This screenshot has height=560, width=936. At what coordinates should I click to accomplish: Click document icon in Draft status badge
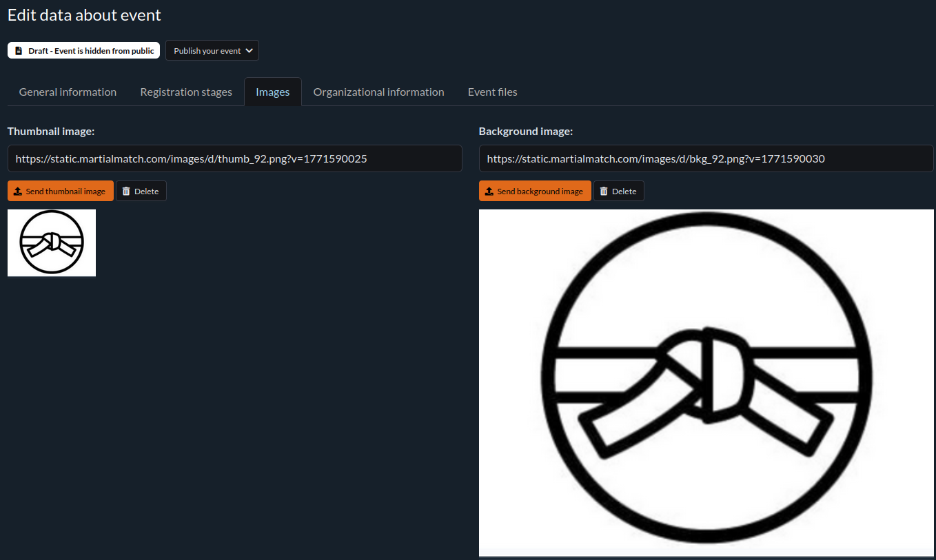19,51
